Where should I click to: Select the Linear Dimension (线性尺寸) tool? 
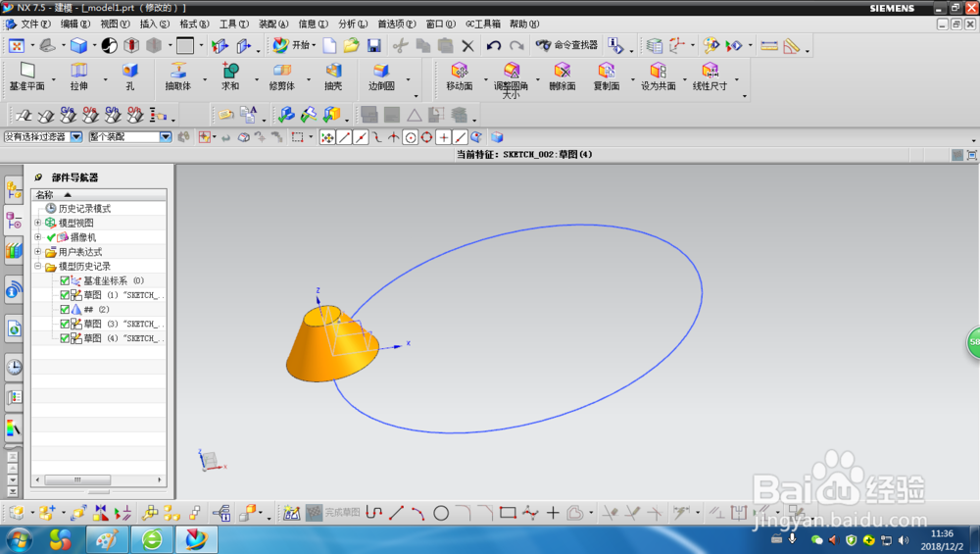click(x=710, y=76)
